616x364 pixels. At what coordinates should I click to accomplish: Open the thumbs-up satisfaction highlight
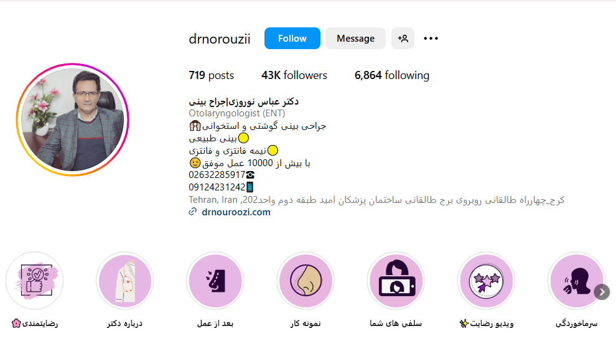point(35,281)
